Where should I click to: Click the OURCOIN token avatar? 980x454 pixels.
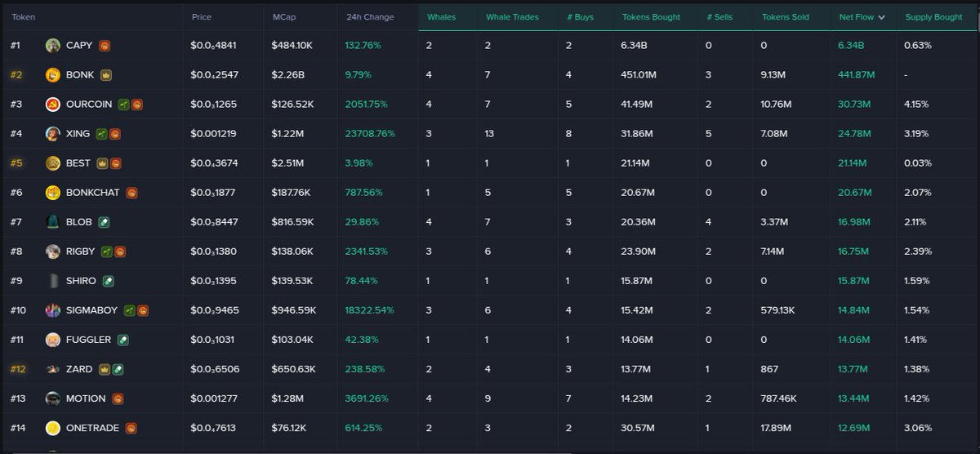(53, 105)
